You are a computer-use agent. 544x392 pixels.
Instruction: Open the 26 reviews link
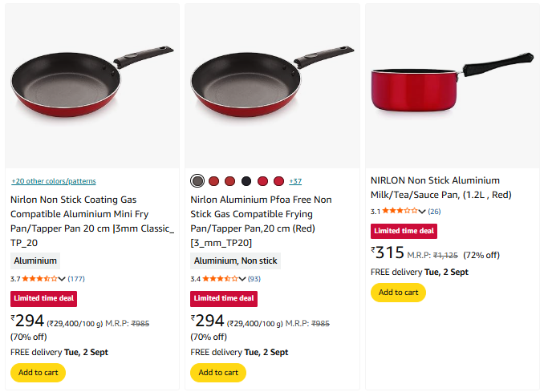[x=434, y=212]
